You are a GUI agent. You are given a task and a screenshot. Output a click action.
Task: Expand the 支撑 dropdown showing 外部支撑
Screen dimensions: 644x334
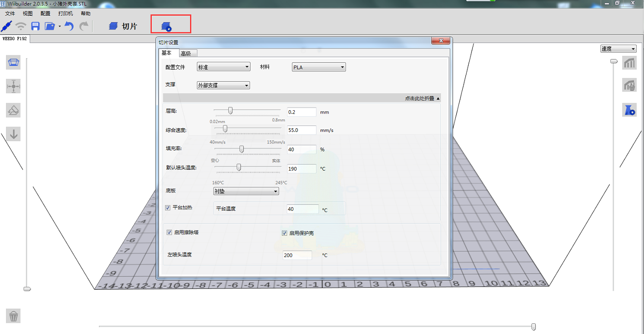point(223,85)
